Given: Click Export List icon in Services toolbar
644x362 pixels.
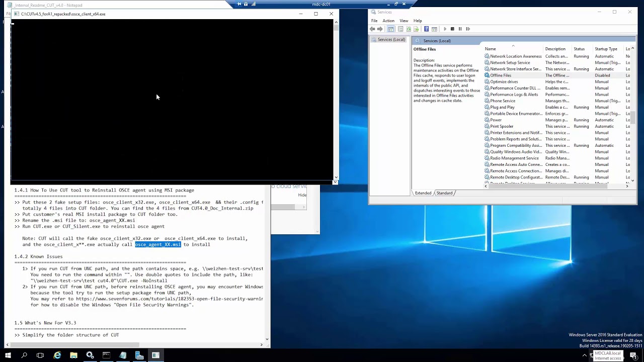Looking at the screenshot, I should pyautogui.click(x=416, y=29).
